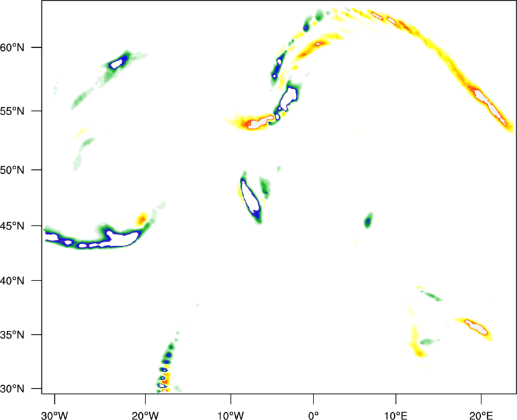This screenshot has height=420, width=517.
Task: Click the 35°N latitude label
Action: (x=12, y=335)
